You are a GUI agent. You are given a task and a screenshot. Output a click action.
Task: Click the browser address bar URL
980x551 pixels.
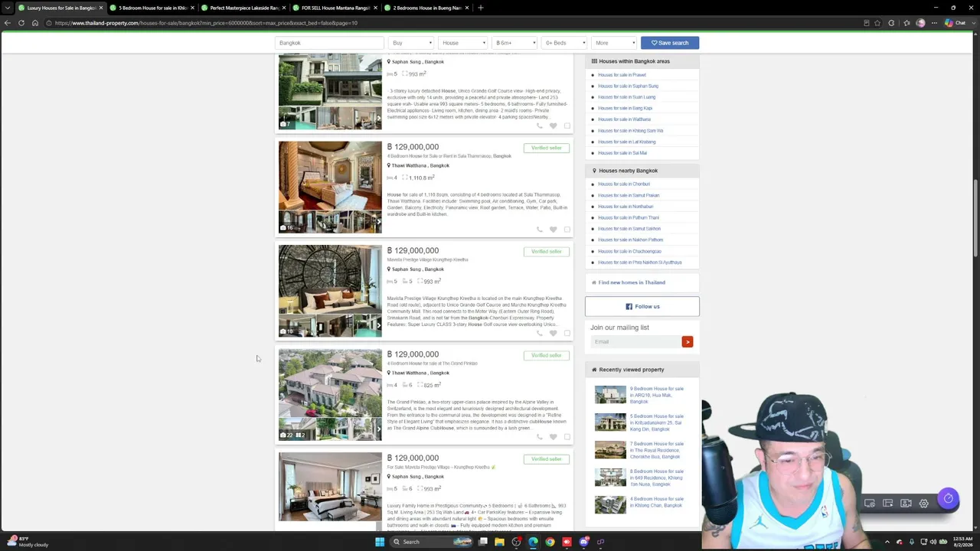point(207,23)
